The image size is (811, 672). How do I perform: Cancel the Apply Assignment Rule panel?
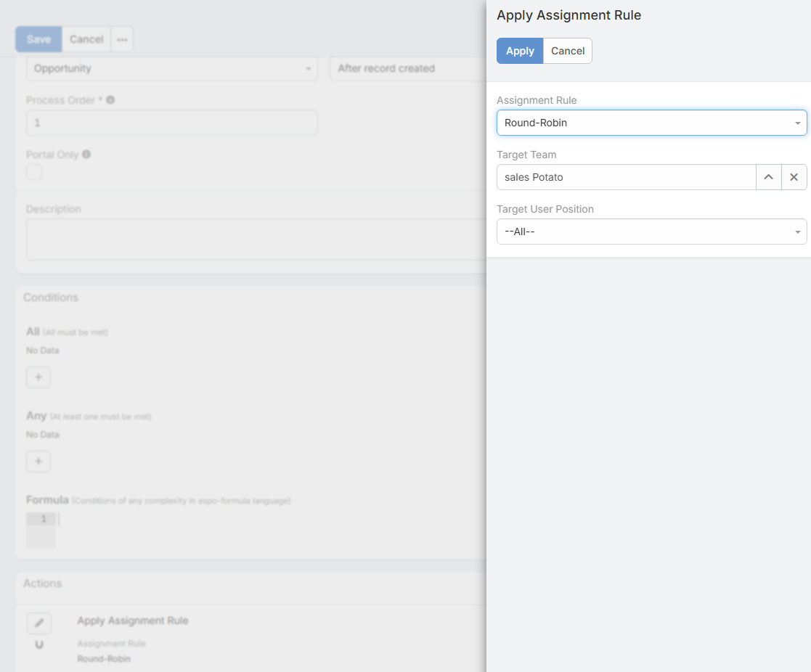[568, 51]
